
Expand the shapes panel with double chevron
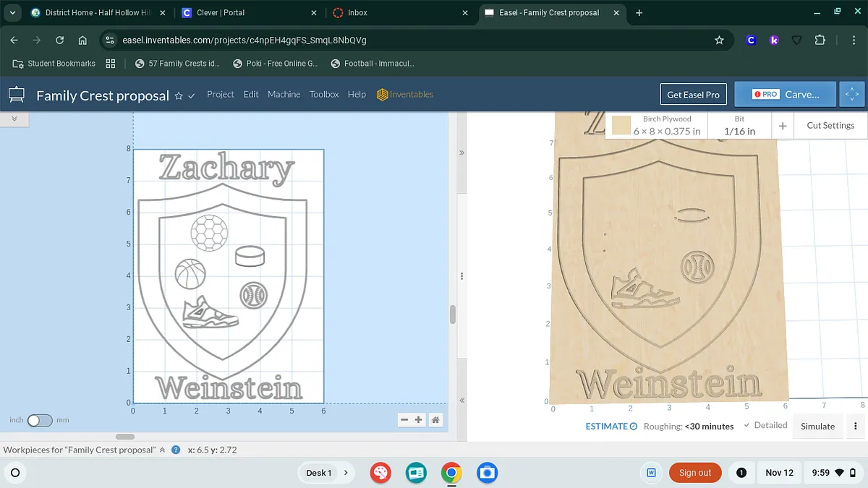(x=14, y=118)
